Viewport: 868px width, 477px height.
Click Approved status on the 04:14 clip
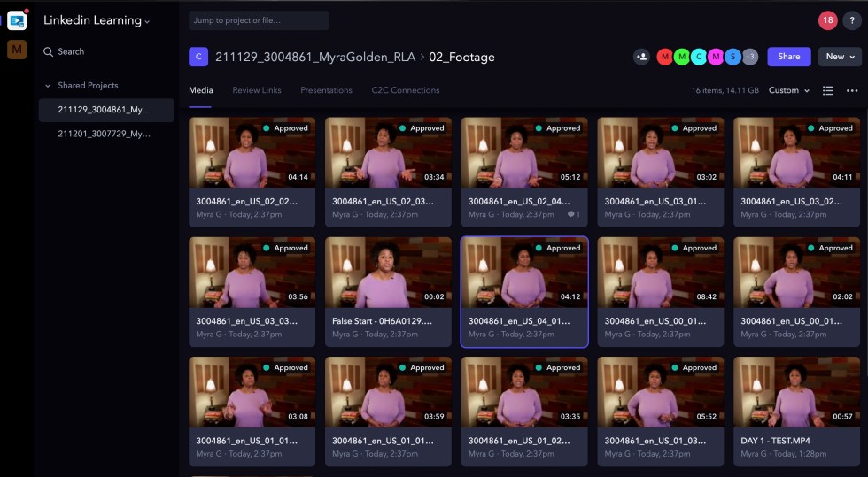point(285,128)
